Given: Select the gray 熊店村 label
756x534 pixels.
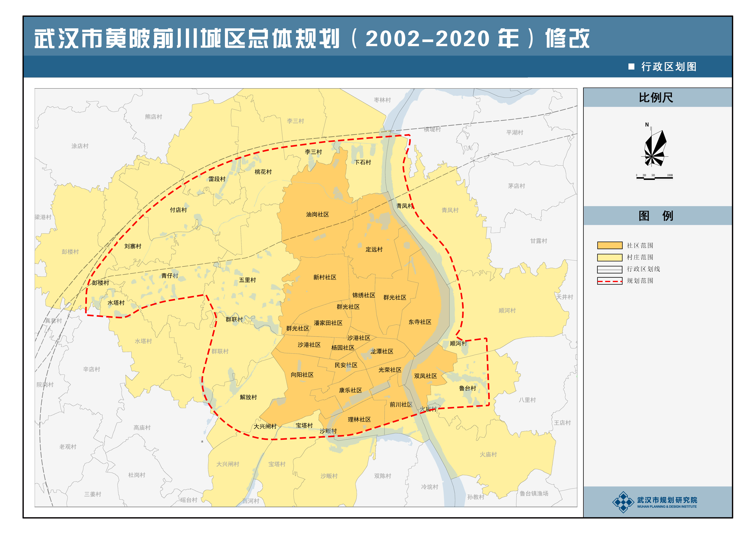Looking at the screenshot, I should (x=153, y=117).
